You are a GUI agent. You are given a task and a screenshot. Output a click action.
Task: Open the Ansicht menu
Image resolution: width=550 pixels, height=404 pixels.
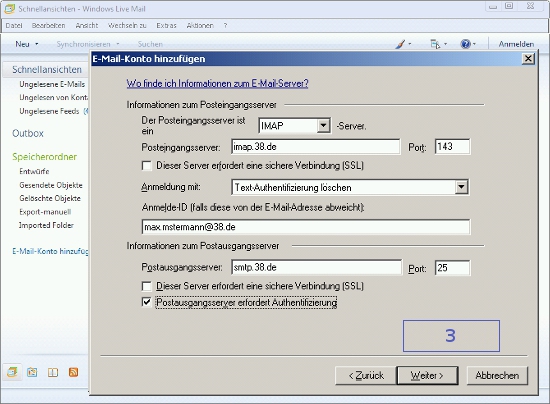point(87,26)
